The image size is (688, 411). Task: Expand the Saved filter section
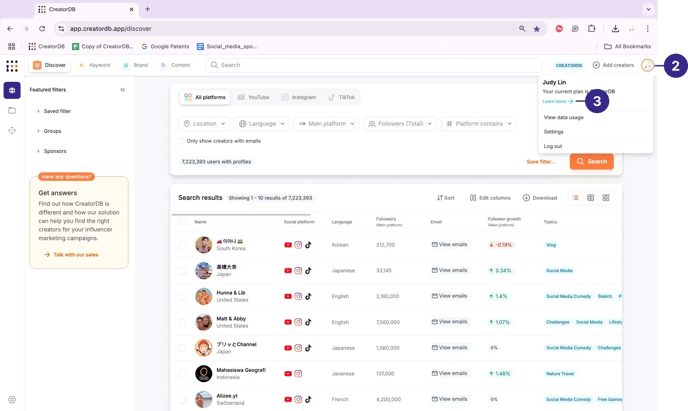click(54, 111)
